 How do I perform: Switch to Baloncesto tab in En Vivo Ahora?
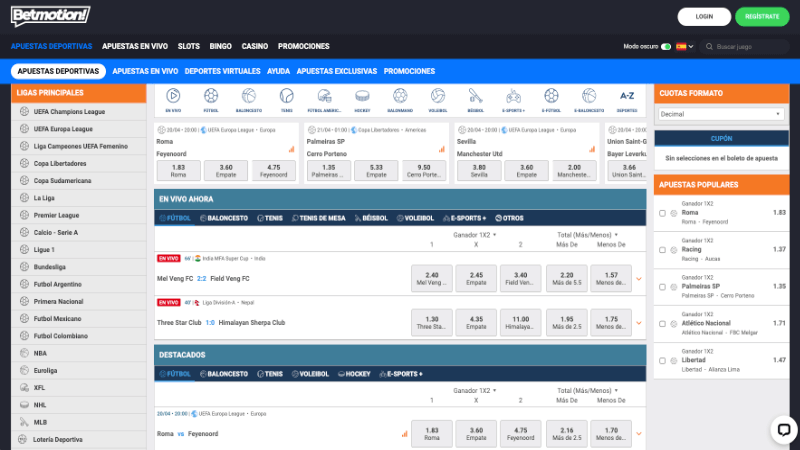tap(224, 218)
